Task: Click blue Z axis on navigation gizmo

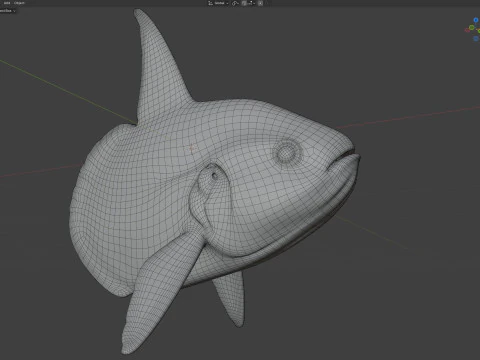Action: click(x=476, y=20)
